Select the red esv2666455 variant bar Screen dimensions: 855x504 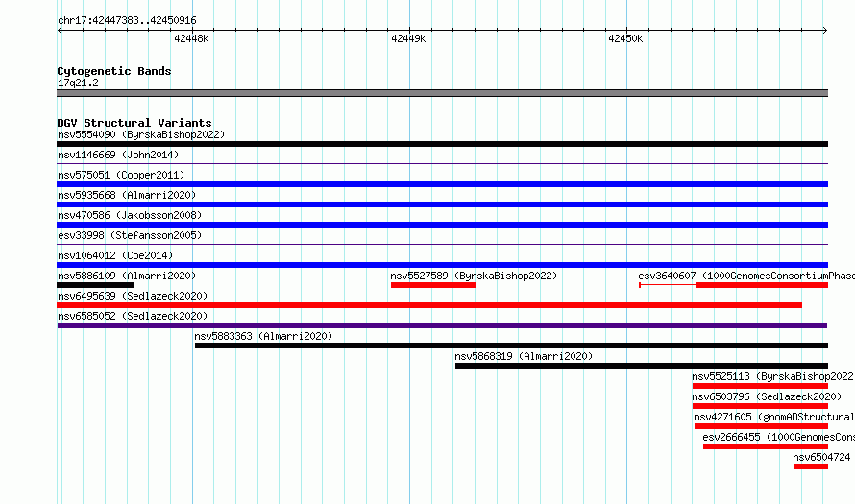pos(766,446)
